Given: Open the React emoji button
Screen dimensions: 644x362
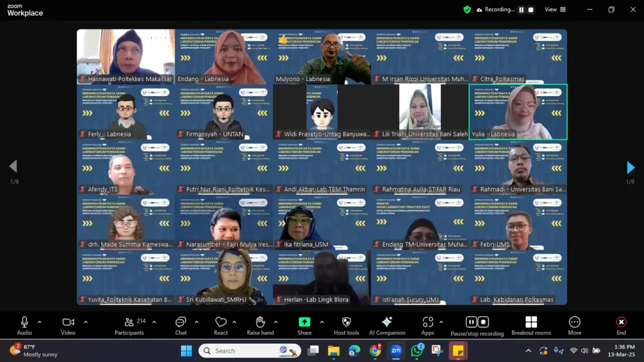Looking at the screenshot, I should tap(221, 324).
